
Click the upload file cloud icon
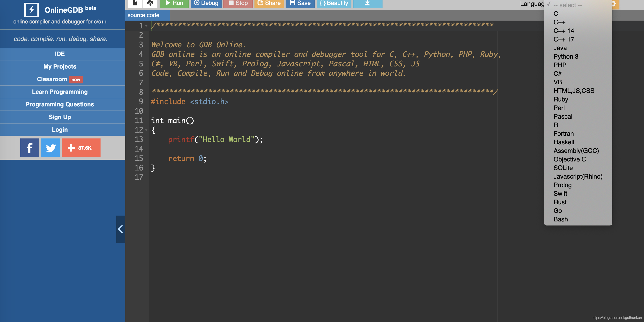[x=150, y=3]
